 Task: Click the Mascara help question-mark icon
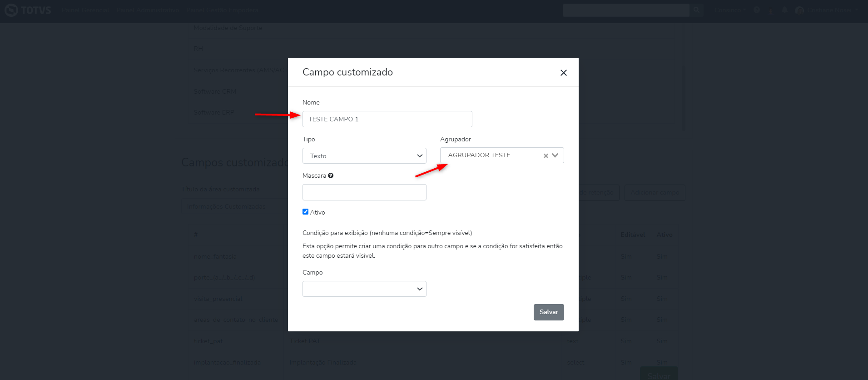(x=331, y=175)
